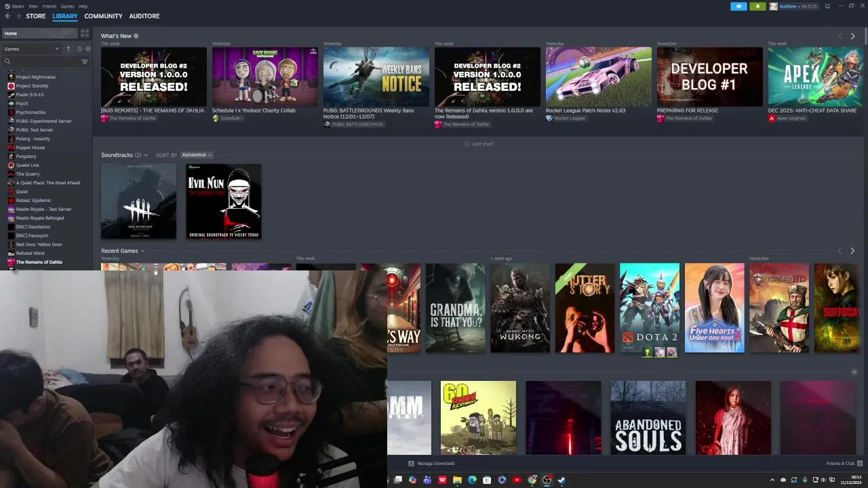Click the sidebar sort ascending arrow
The width and height of the screenshot is (868, 488).
(68, 49)
